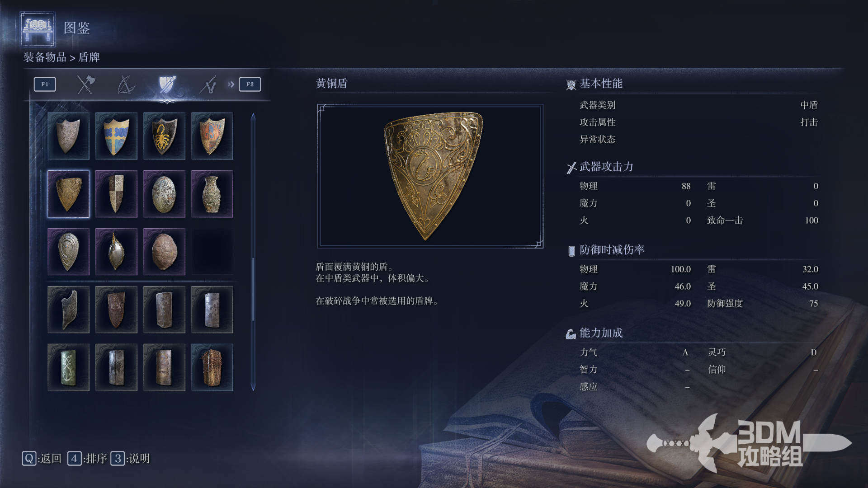
Task: Pick the silver teardrop ringed shield
Action: pyautogui.click(x=68, y=252)
